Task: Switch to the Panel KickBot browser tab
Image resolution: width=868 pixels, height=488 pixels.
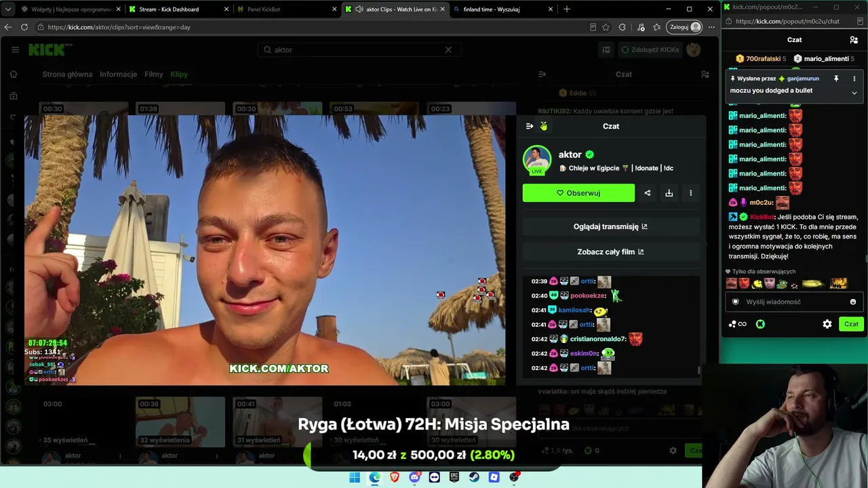Action: click(x=285, y=9)
